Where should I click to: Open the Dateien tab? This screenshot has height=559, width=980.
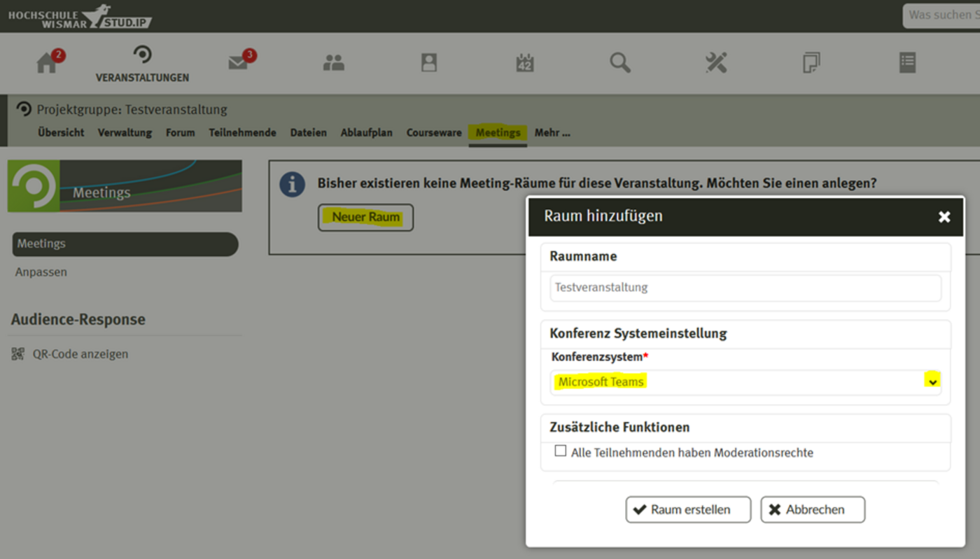tap(309, 132)
